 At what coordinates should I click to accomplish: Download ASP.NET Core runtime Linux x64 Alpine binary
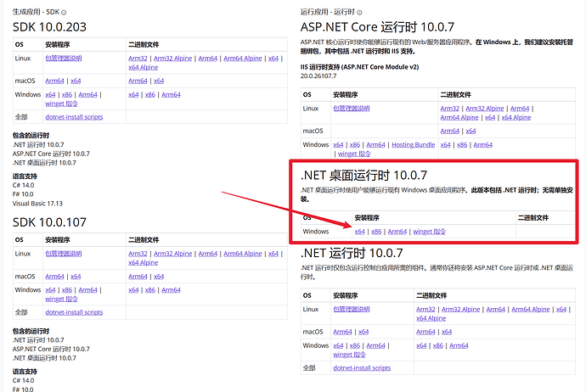516,117
